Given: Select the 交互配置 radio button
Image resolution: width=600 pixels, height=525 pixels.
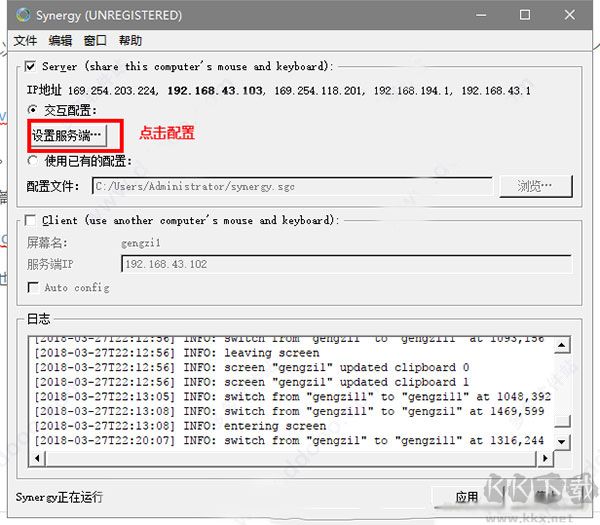Looking at the screenshot, I should 33,110.
